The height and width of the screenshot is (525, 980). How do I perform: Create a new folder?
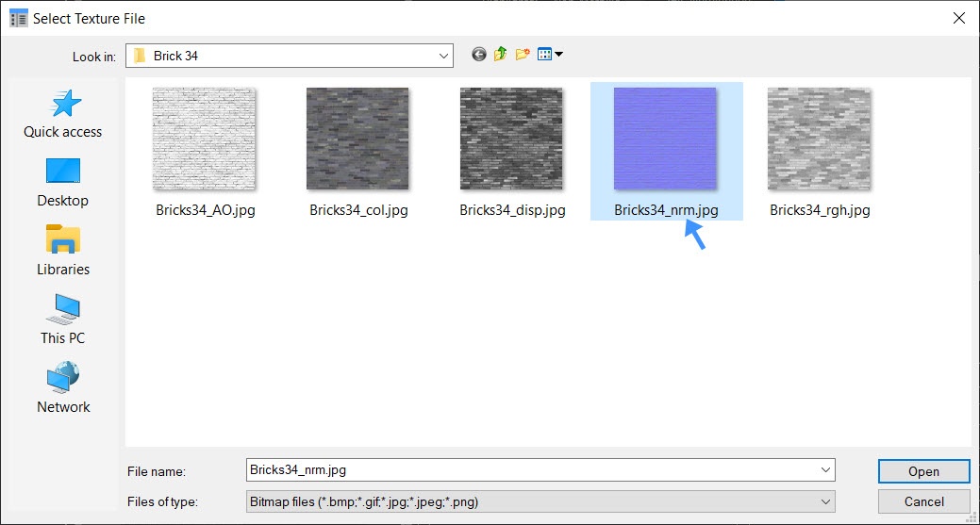click(523, 55)
